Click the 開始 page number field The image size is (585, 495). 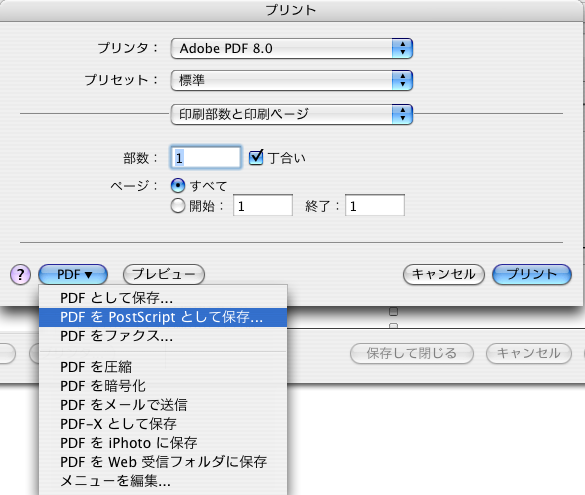click(263, 205)
